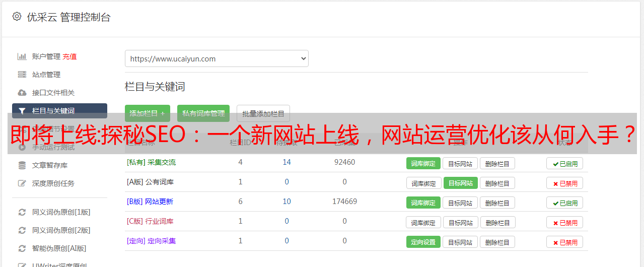Click the collected count 92460
644x267 pixels.
click(344, 162)
